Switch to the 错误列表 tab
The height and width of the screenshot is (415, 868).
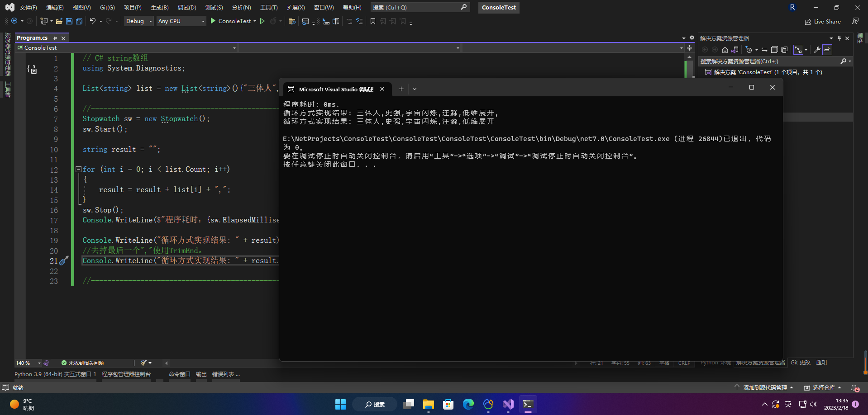[226, 374]
